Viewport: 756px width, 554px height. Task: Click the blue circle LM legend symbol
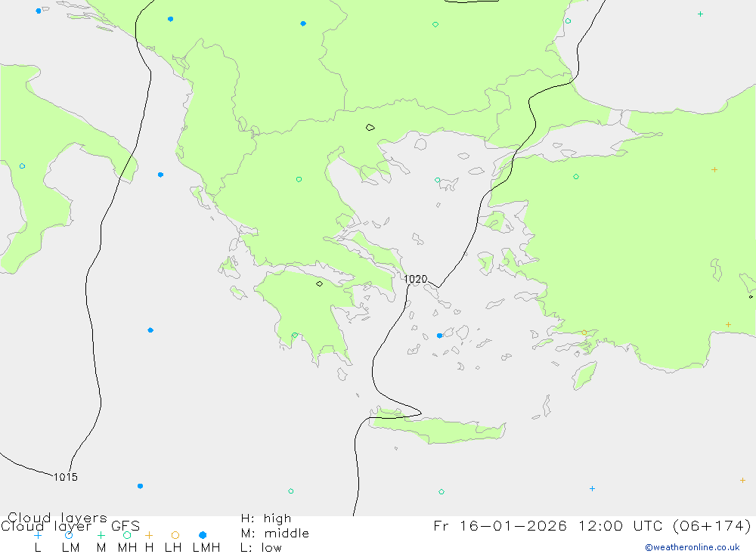pos(69,535)
